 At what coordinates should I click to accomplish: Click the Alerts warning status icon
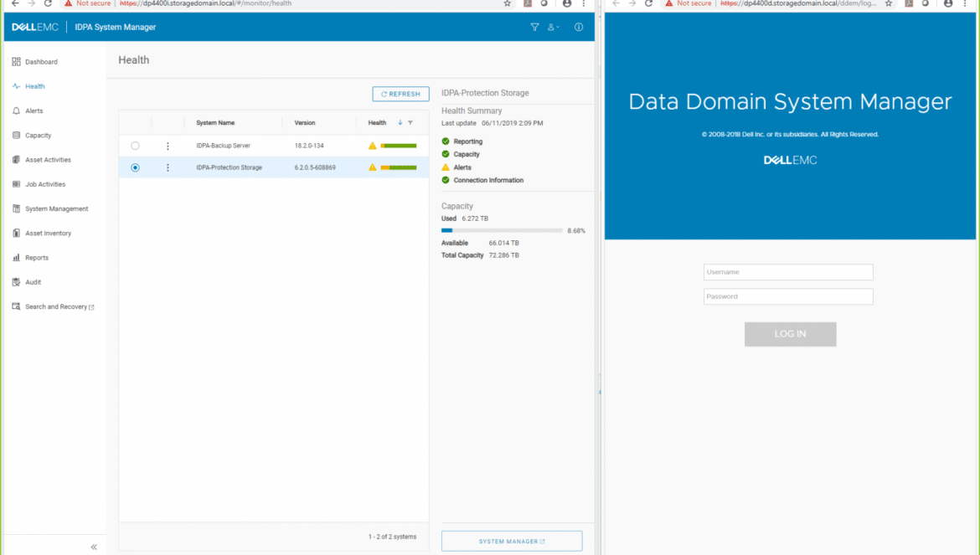[x=446, y=167]
